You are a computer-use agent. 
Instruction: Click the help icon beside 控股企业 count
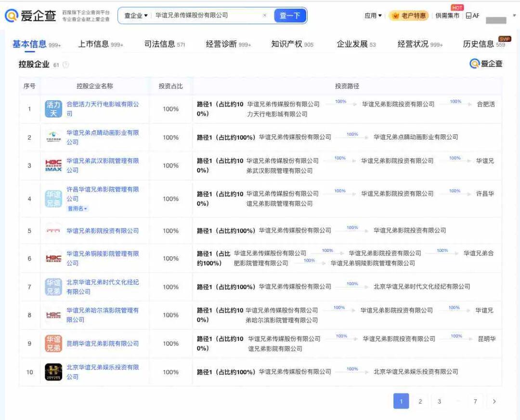pos(66,65)
